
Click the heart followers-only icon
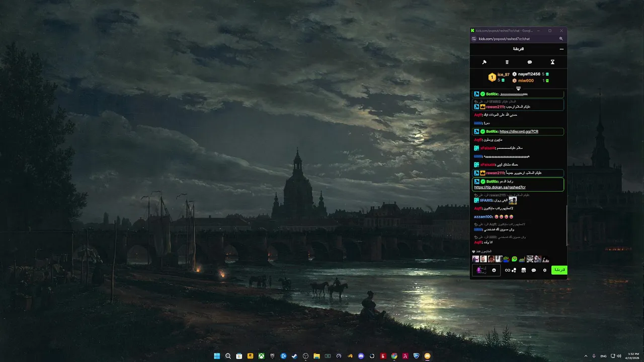pyautogui.click(x=474, y=251)
